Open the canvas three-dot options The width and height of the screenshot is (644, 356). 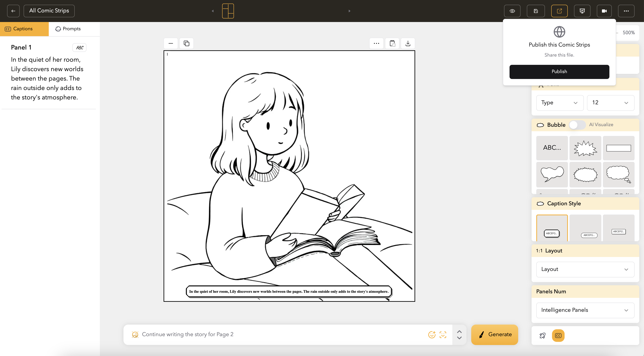[x=376, y=43]
